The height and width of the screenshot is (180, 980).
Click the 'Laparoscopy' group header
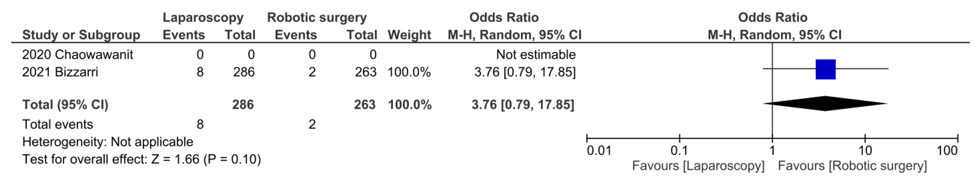(203, 17)
